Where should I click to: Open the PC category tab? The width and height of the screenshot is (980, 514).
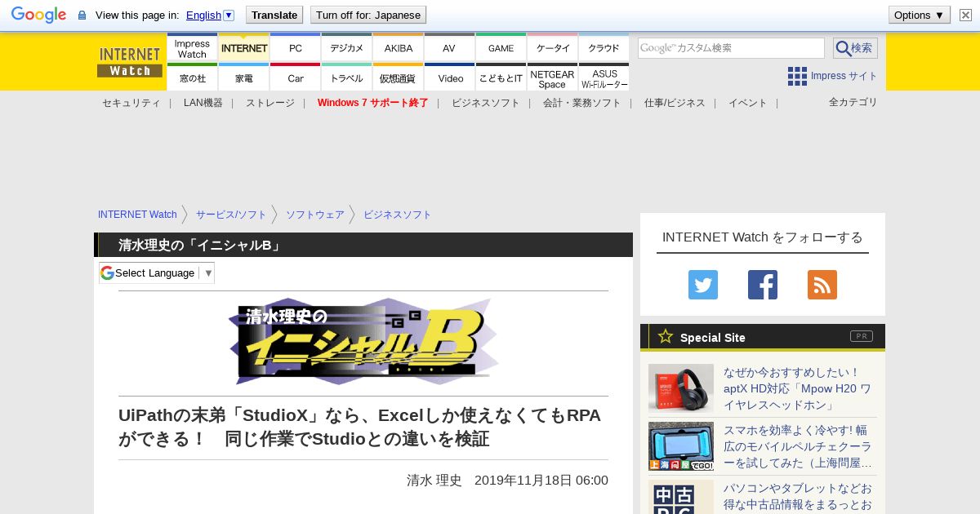coord(296,47)
